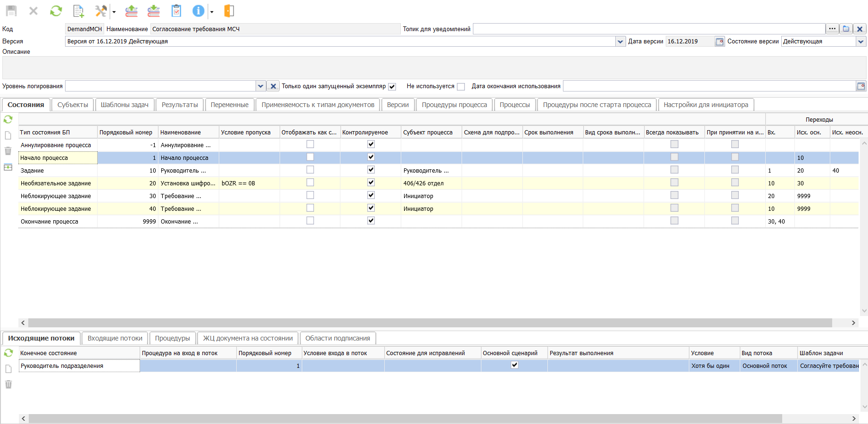Screen dimensions: 868x424
Task: Click the books with up arrow export icon
Action: [132, 11]
